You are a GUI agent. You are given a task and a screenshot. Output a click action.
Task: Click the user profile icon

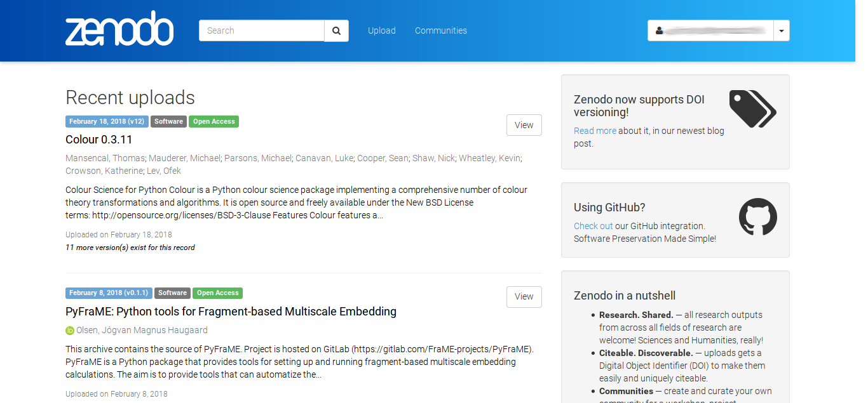point(660,30)
